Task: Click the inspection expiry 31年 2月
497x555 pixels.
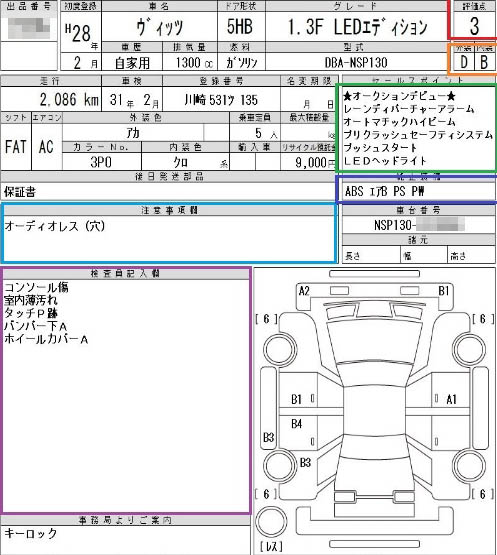Action: [134, 101]
